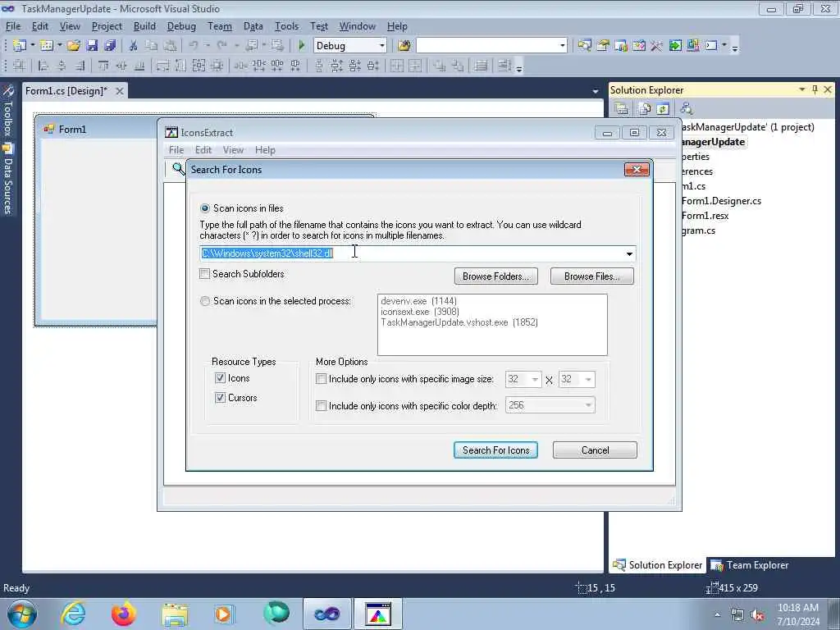Click the Start Debugging green arrow
Viewport: 840px width, 630px height.
click(x=301, y=46)
